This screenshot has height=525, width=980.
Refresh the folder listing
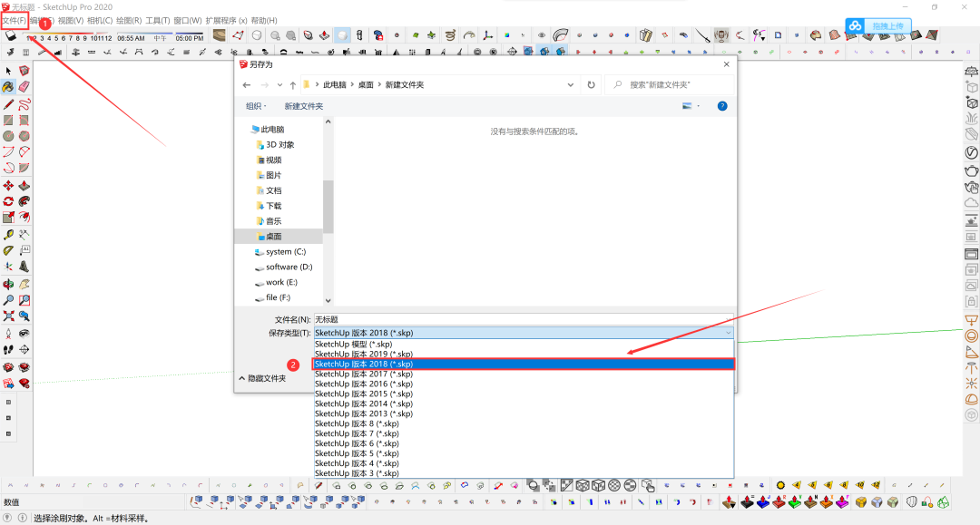coord(592,85)
